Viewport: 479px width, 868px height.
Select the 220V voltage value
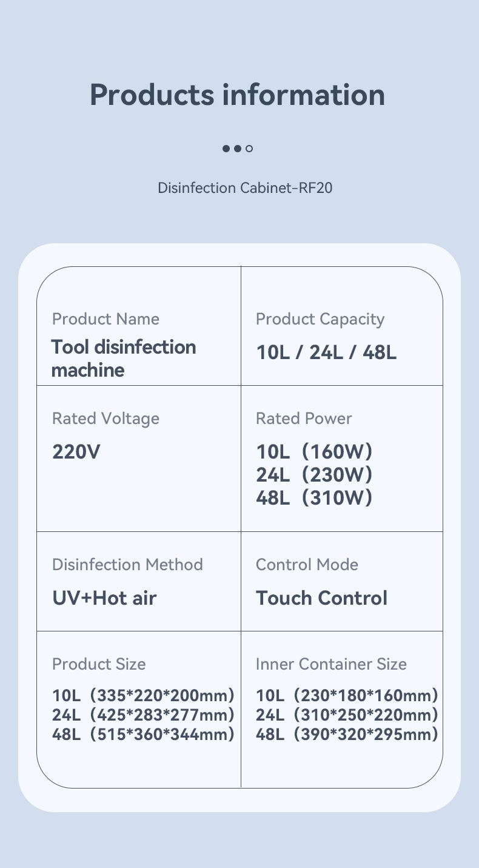[76, 452]
